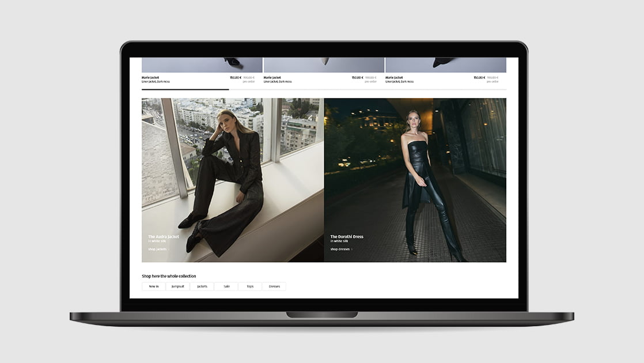Screen dimensions: 644x363
Task: Click the product carousel progress bar
Action: [x=324, y=89]
